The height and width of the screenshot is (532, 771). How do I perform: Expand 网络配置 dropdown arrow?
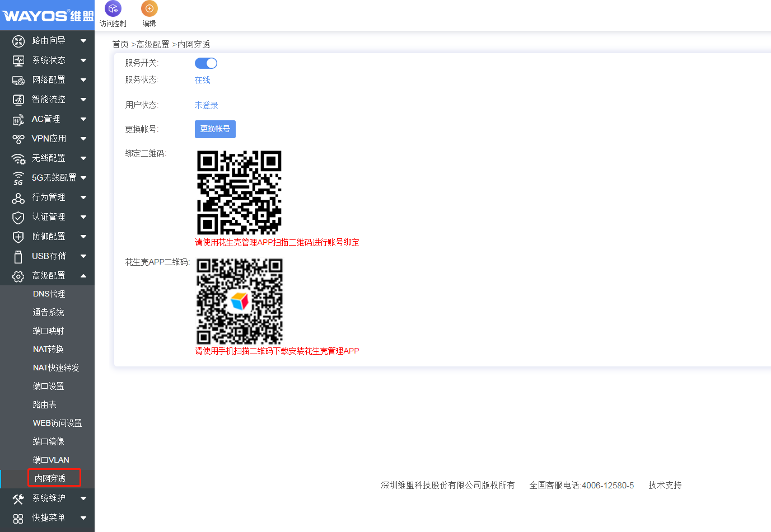pyautogui.click(x=83, y=80)
